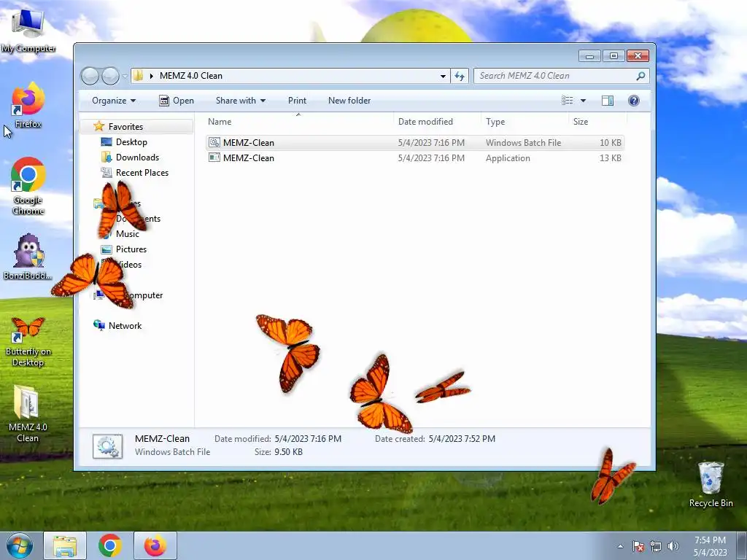Click MEMZ 4.0 Clean in address bar
This screenshot has width=747, height=560.
(191, 76)
